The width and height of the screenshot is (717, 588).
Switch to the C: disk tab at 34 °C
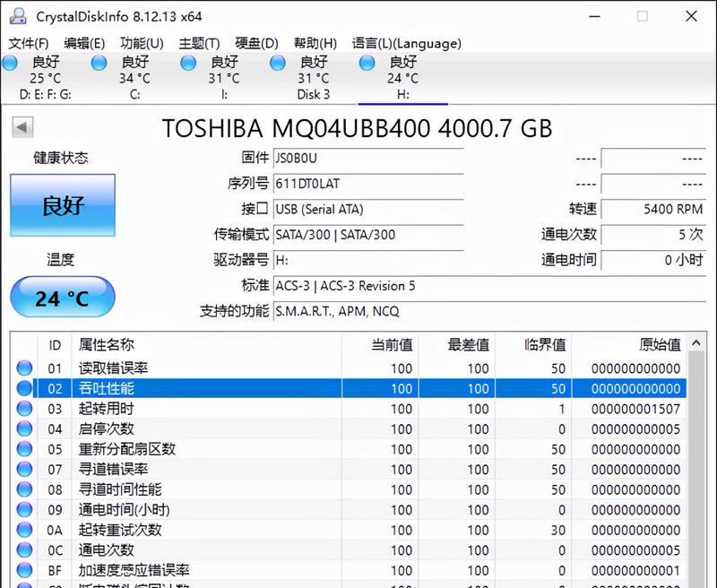[134, 78]
